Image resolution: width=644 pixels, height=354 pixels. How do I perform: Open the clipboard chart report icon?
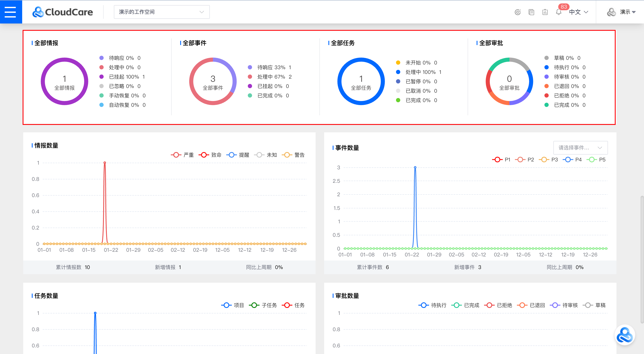545,12
